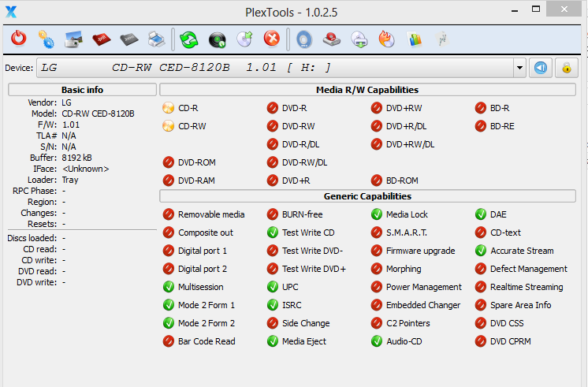Click the DVD-R unsupported indicator
588x387 pixels.
[273, 108]
